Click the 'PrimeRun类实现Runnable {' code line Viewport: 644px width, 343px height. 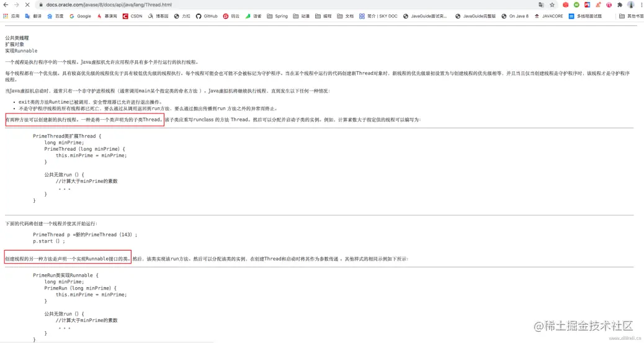(x=66, y=275)
